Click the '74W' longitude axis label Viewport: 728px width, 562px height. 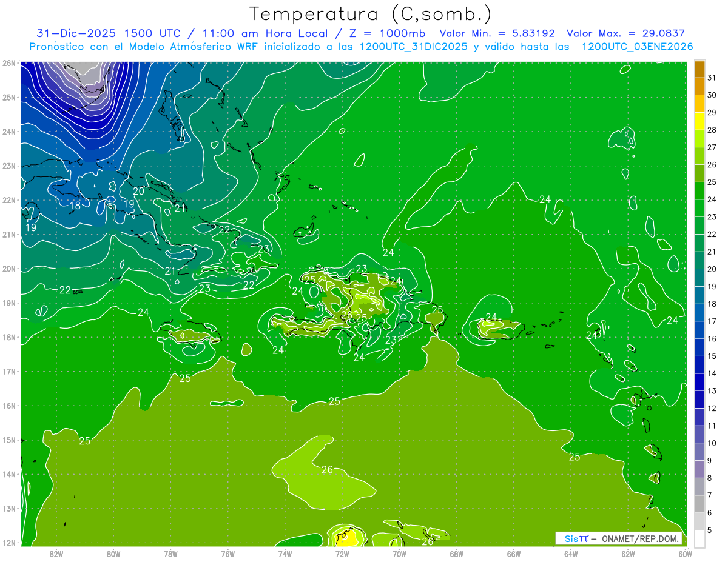pos(285,554)
